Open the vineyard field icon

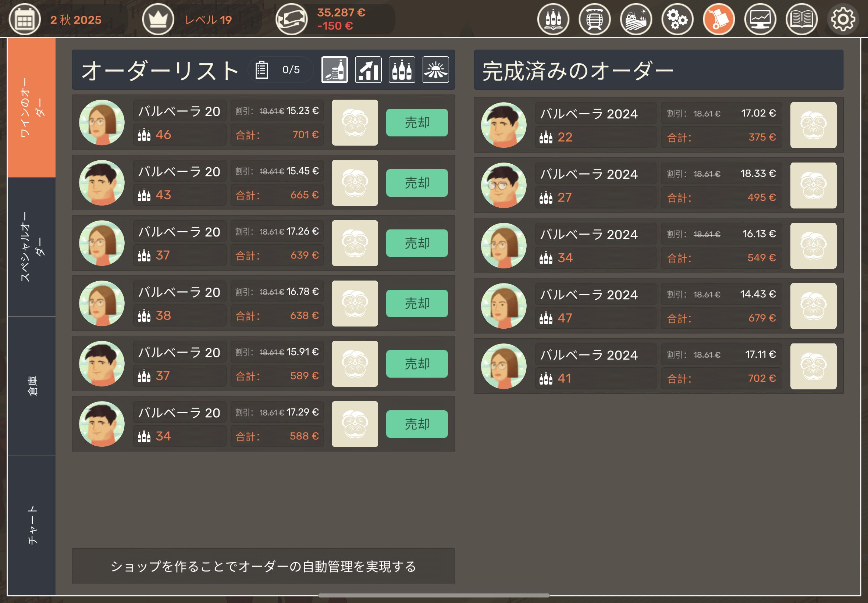pyautogui.click(x=636, y=19)
